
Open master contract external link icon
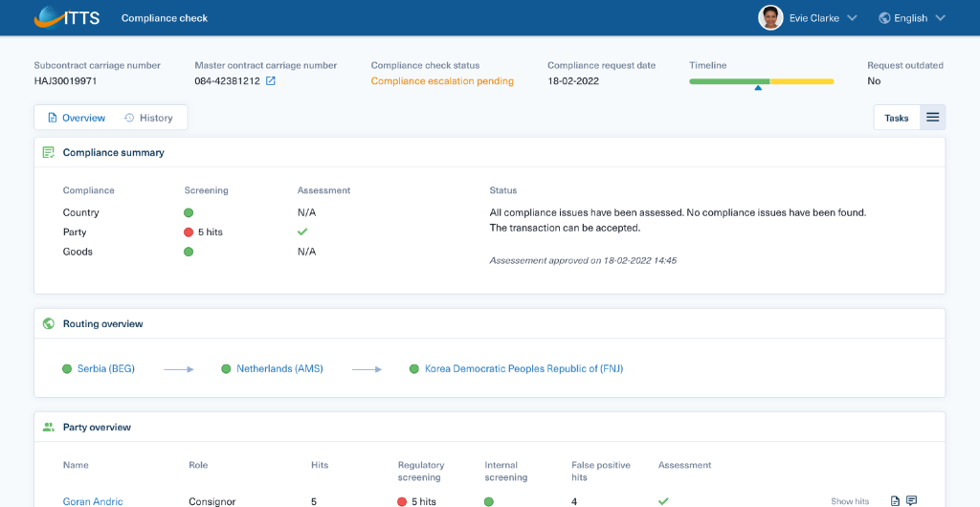(x=271, y=81)
